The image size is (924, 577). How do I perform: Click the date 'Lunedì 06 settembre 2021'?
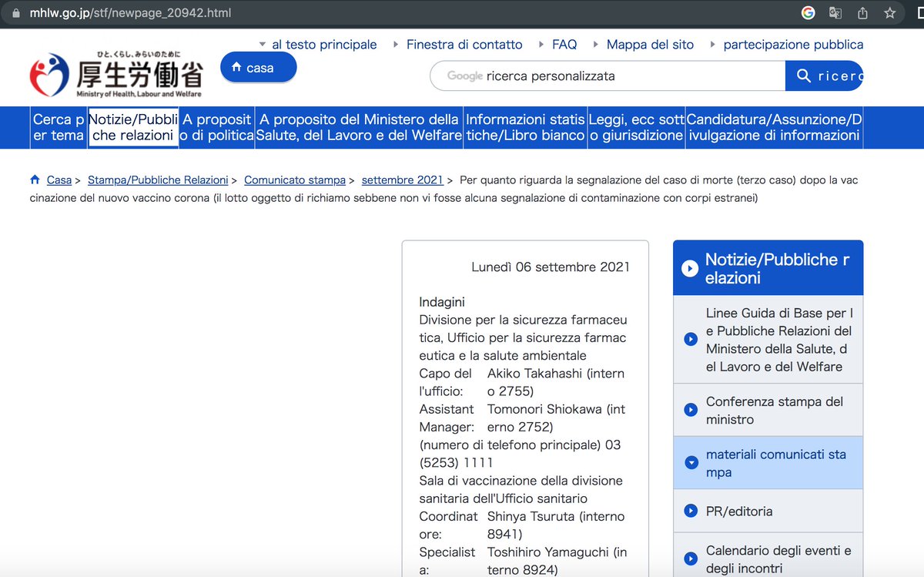[551, 267]
